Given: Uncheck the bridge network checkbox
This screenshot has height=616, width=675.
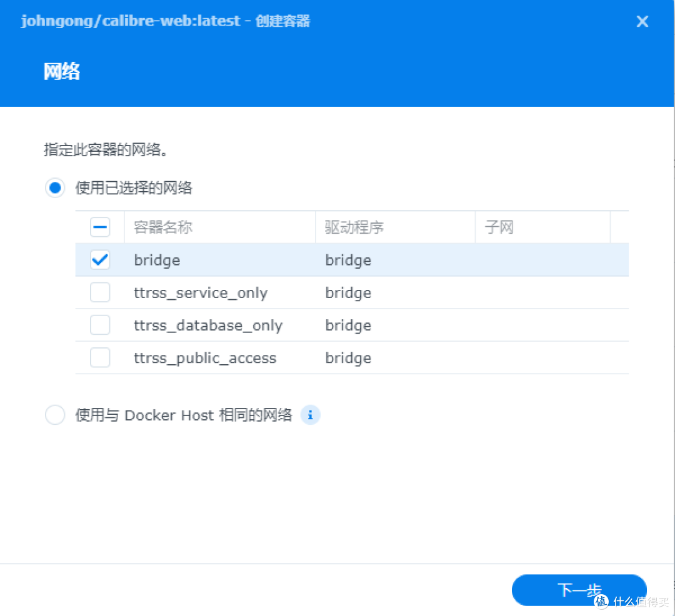Looking at the screenshot, I should click(x=100, y=260).
